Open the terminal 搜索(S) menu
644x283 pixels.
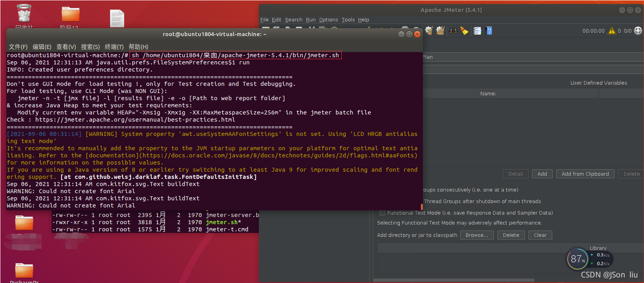coord(90,47)
